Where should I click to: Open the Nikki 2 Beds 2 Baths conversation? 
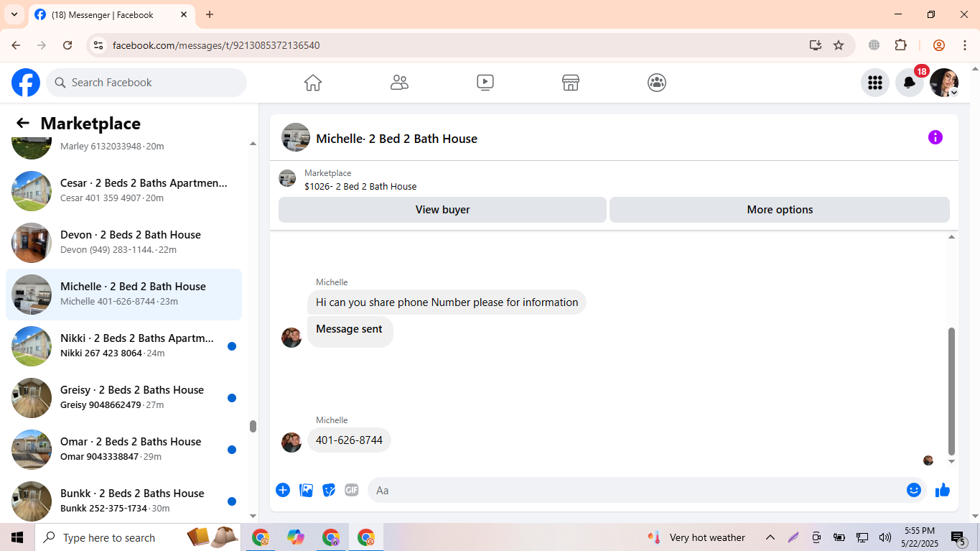123,346
